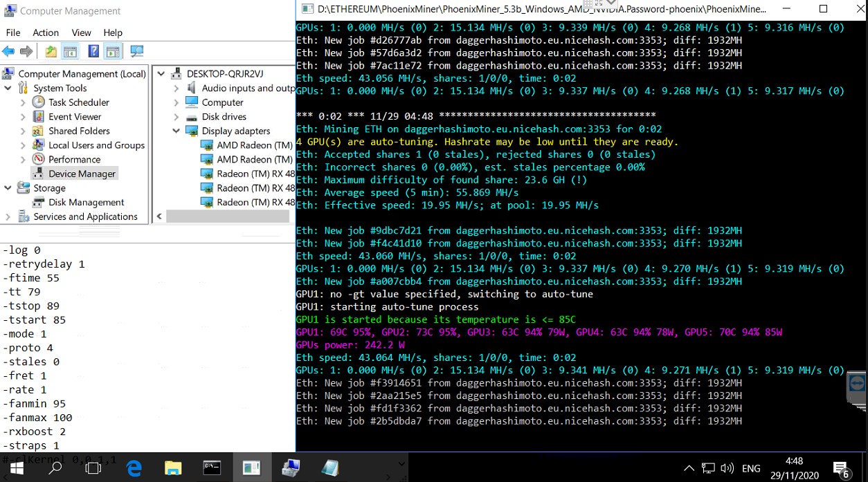This screenshot has height=482, width=868.
Task: Launch Microsoft Edge from the taskbar
Action: point(134,467)
